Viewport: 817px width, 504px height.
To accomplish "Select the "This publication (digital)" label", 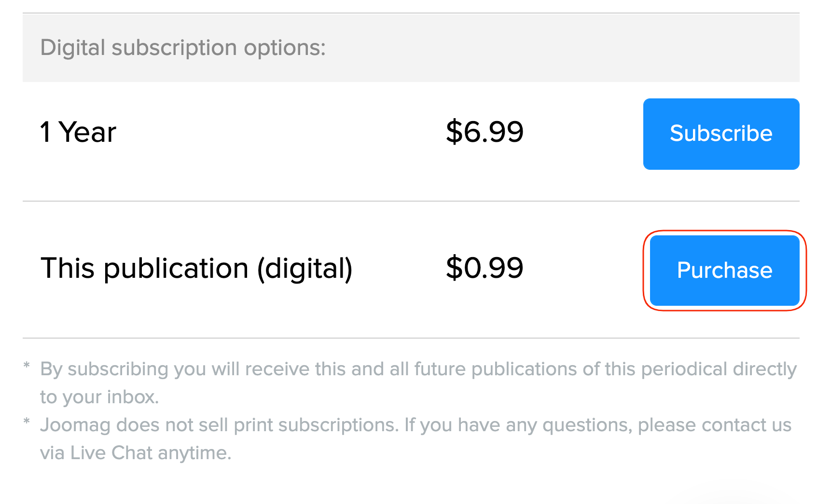I will point(196,268).
